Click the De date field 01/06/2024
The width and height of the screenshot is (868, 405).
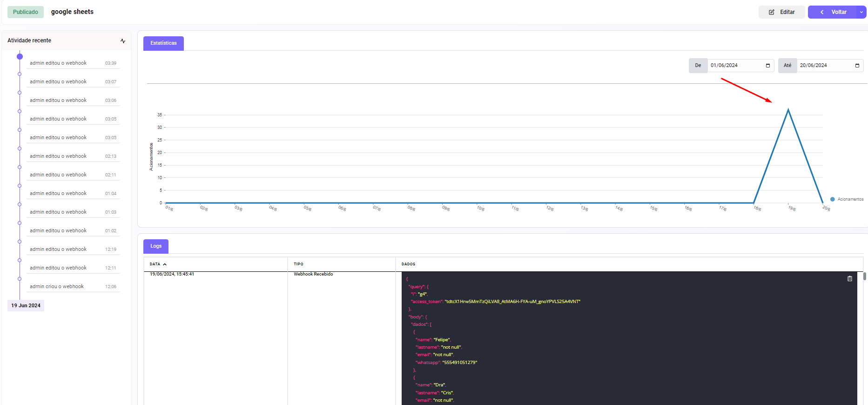(735, 66)
